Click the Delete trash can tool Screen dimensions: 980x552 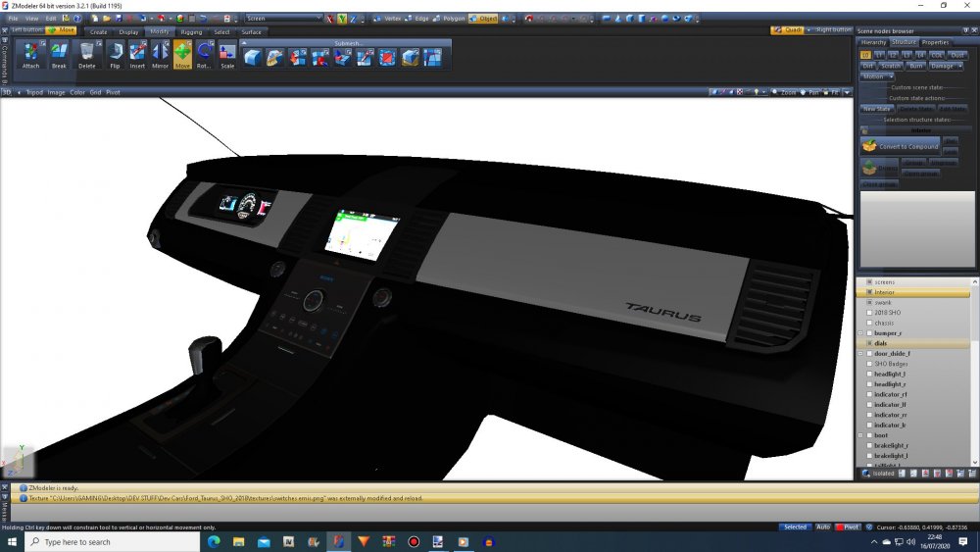[87, 55]
